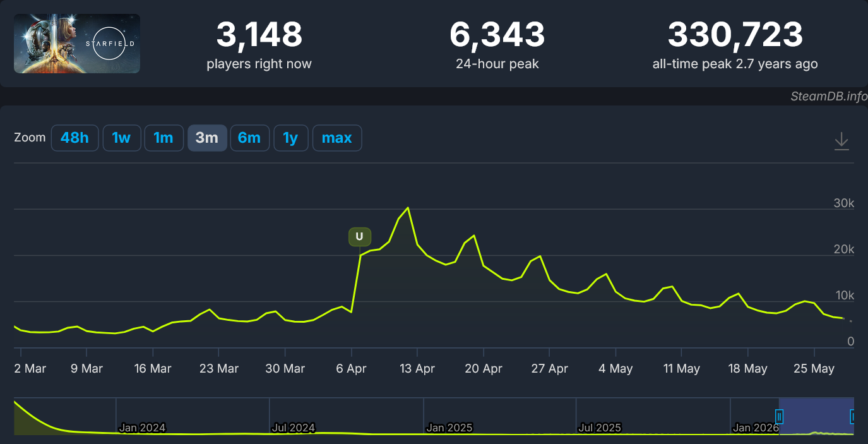Click the 30k y-axis label
This screenshot has width=868, height=444.
(844, 203)
